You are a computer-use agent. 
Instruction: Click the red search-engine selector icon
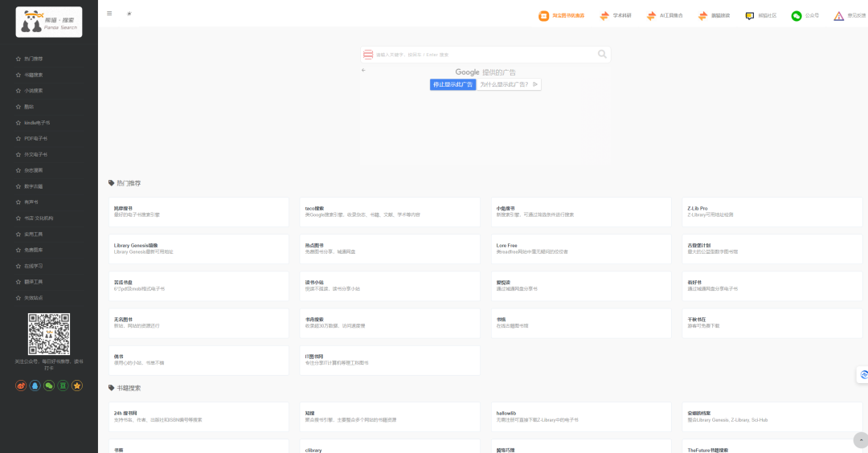pos(367,54)
